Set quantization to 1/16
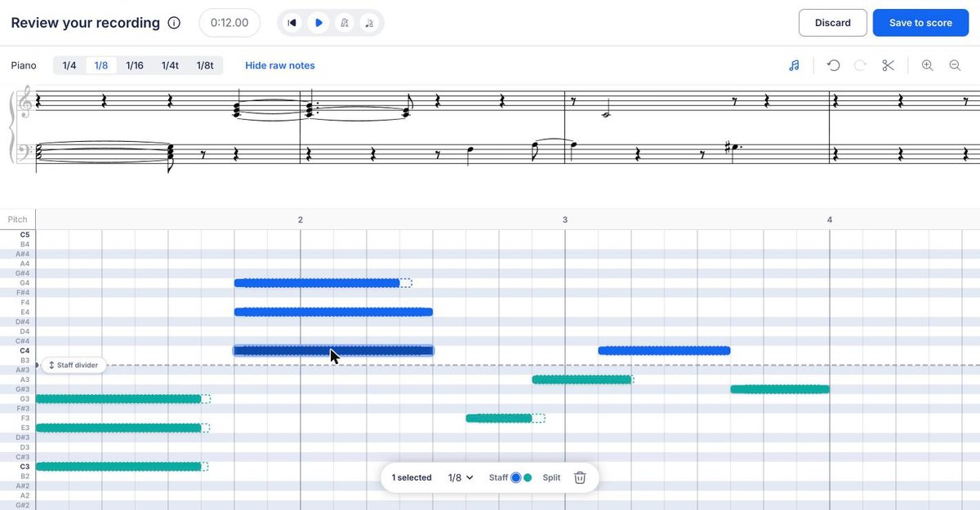This screenshot has height=510, width=980. [135, 65]
